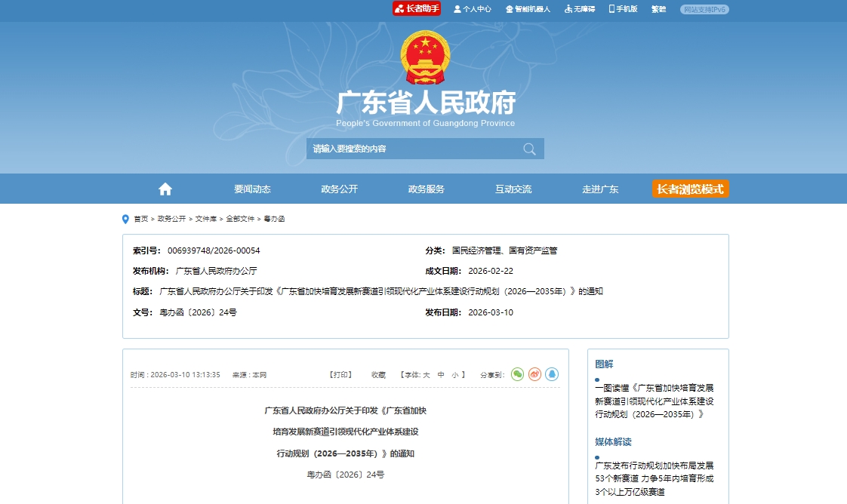
Task: Share article via Weibo icon
Action: [534, 374]
